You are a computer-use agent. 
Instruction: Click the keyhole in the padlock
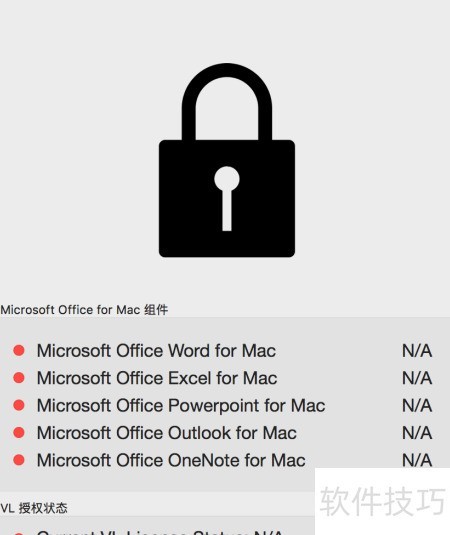[227, 199]
